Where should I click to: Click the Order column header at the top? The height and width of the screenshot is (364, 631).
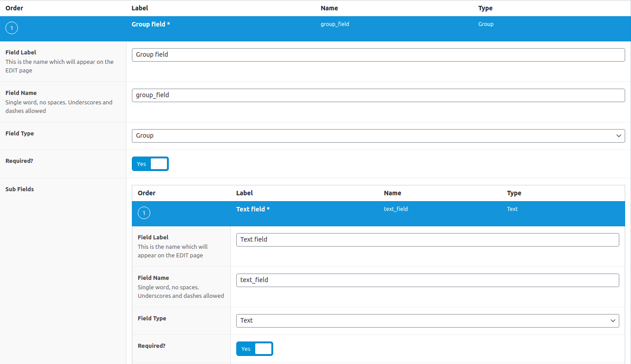(x=14, y=8)
